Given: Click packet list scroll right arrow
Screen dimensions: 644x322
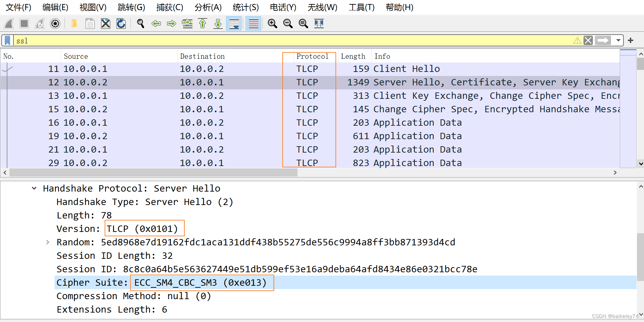Looking at the screenshot, I should (x=615, y=172).
